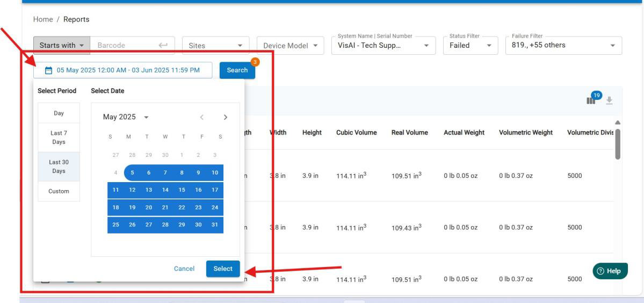Open the 'Starts with' dropdown
644x303 pixels.
coord(62,45)
